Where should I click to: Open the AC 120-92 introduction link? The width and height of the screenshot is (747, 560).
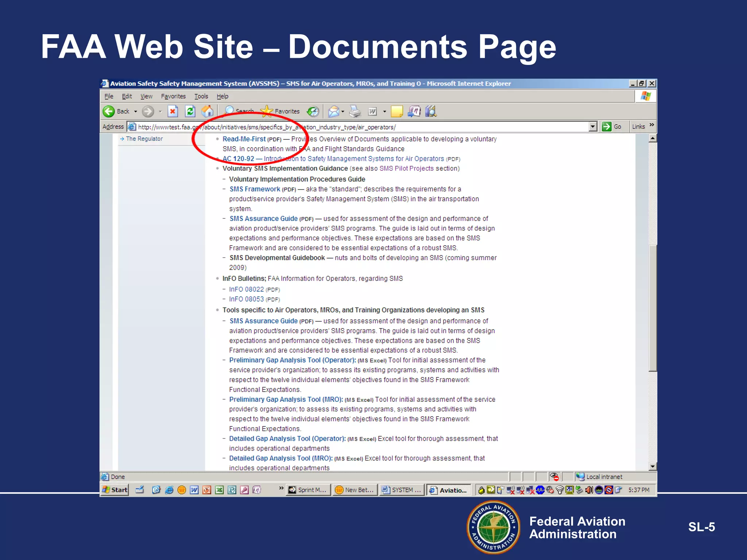point(333,159)
